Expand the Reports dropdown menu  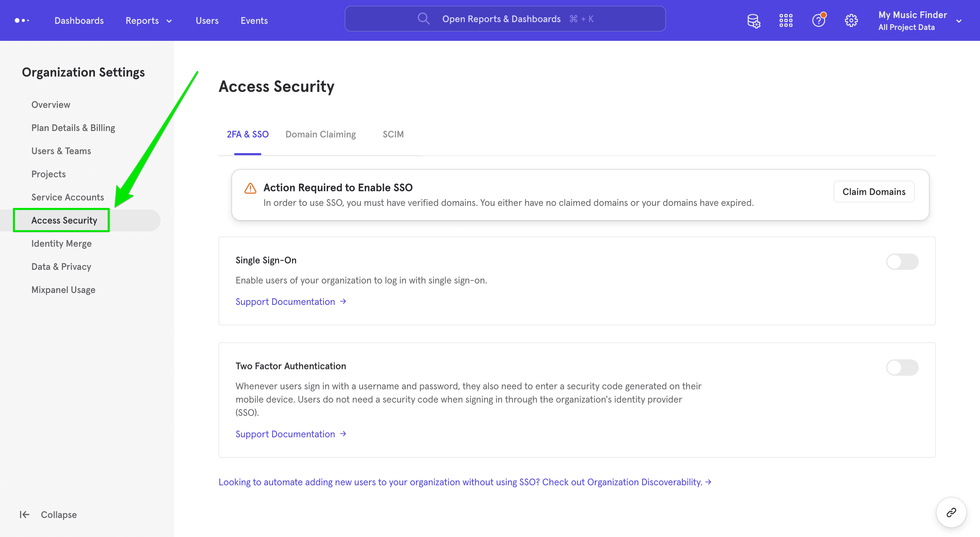point(148,20)
